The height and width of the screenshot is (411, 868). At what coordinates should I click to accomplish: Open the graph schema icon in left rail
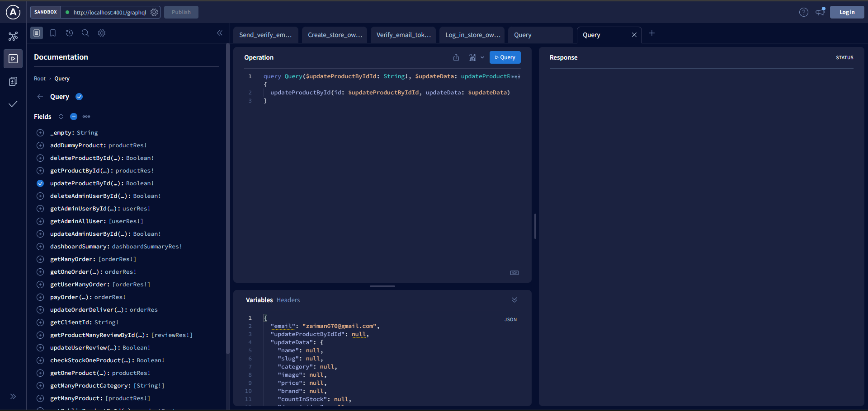coord(13,36)
